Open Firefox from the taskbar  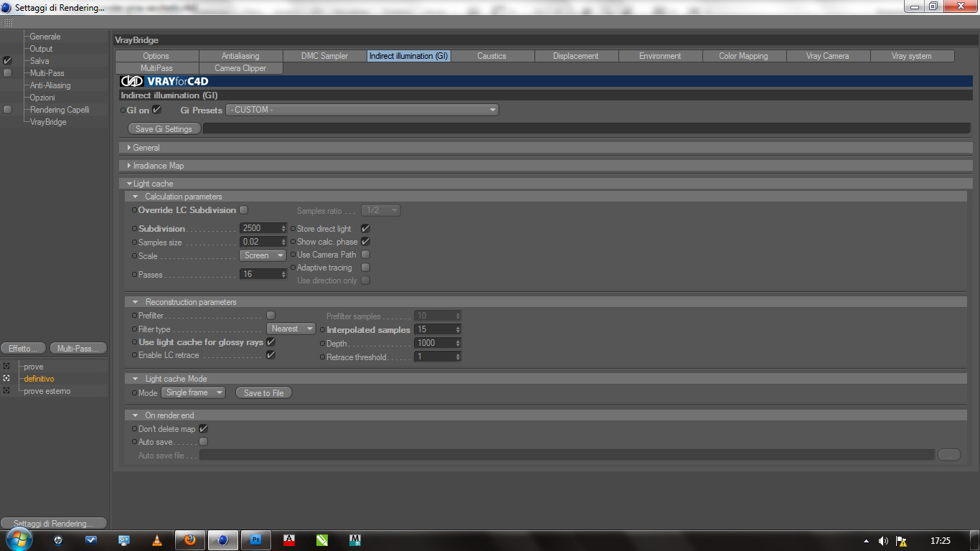point(190,540)
